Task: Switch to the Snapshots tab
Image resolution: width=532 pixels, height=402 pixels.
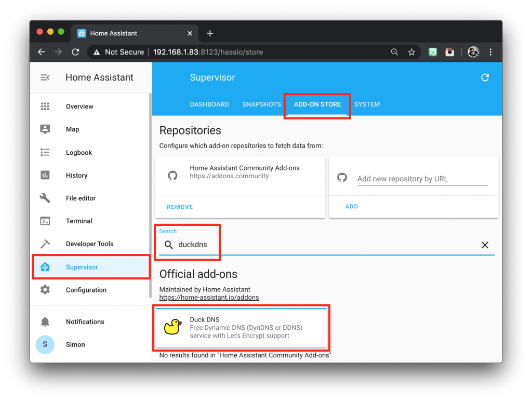Action: pos(261,104)
